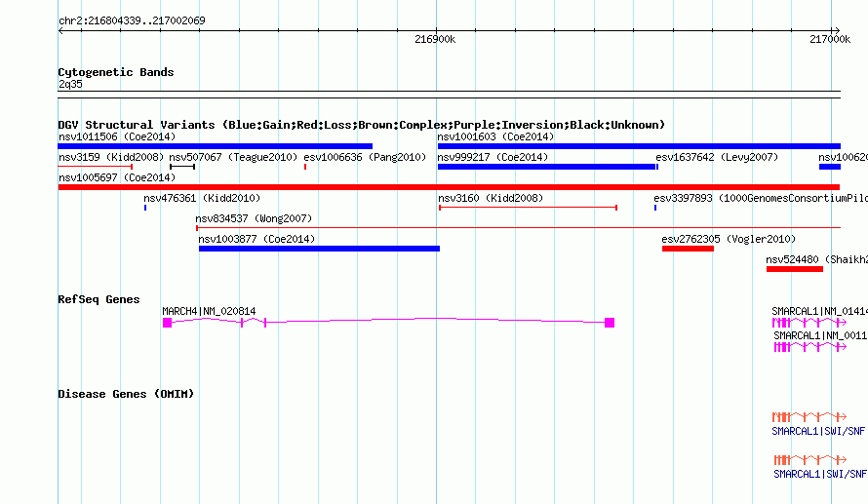Click the 216900k ruler position label
This screenshot has width=868, height=504.
click(435, 39)
